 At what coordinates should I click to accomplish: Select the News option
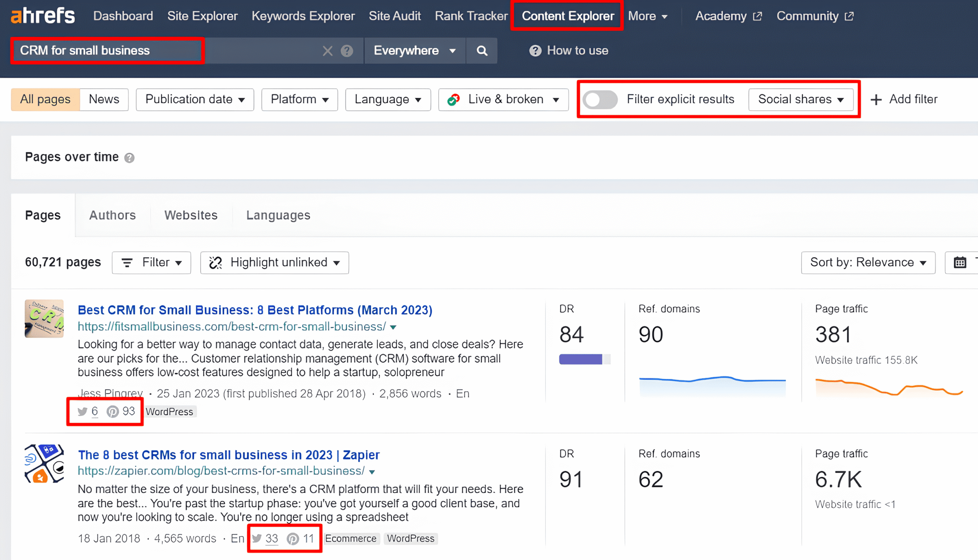tap(104, 100)
